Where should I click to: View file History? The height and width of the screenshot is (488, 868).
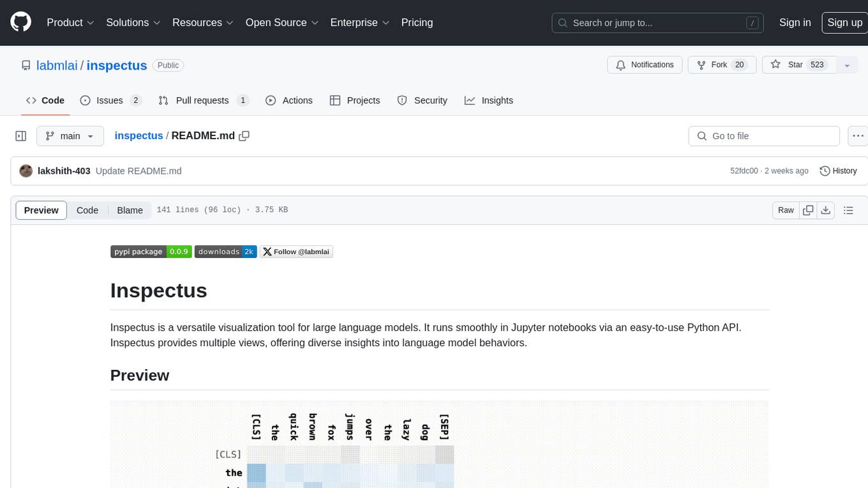(x=838, y=171)
